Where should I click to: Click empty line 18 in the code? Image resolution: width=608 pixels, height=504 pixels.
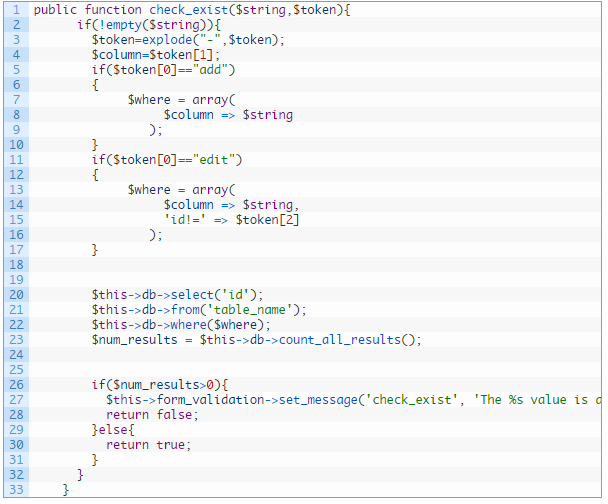click(315, 265)
